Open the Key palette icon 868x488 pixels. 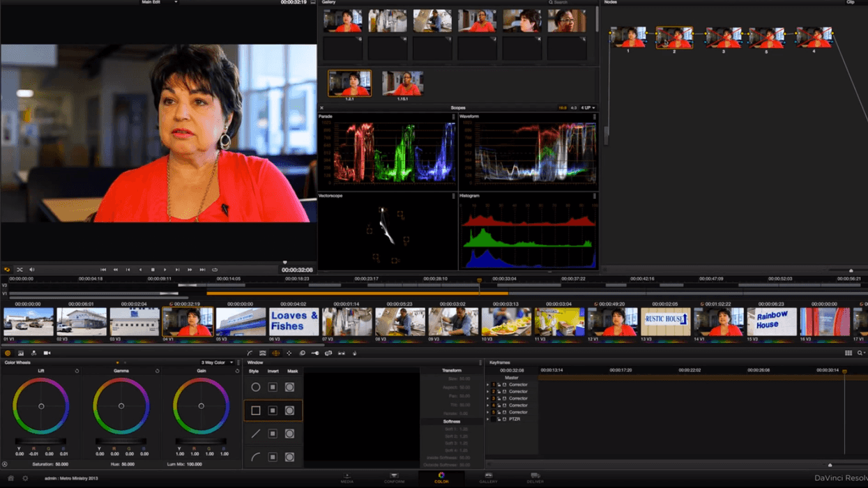coord(315,353)
